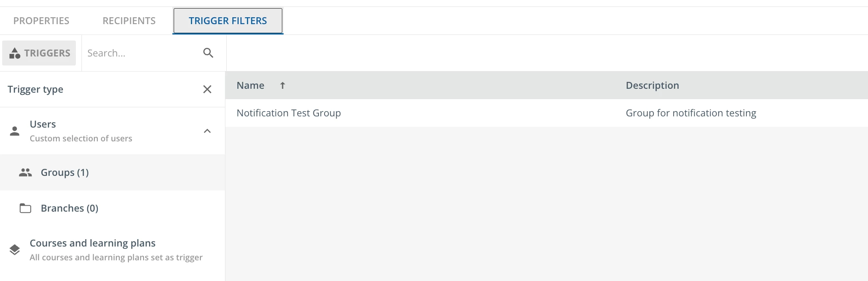The image size is (868, 281).
Task: Open Courses and learning plans trigger type
Action: tap(93, 244)
